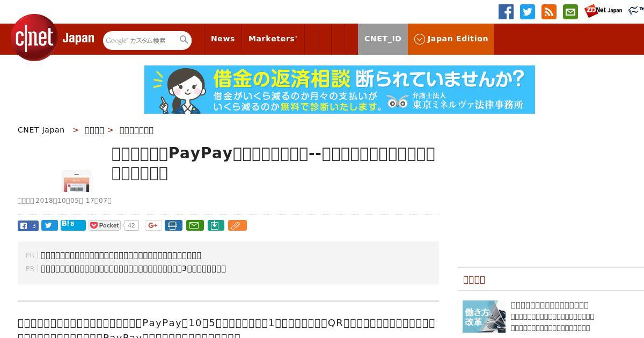
Task: Click the orange paperclip clip button
Action: (x=237, y=225)
